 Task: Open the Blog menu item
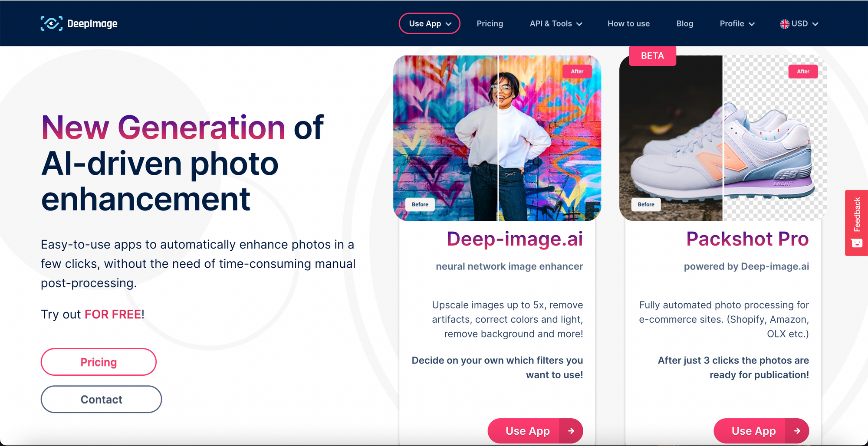684,23
